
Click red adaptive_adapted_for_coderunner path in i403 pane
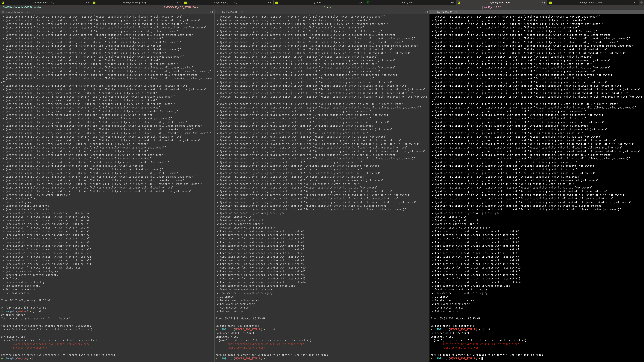[266, 344]
